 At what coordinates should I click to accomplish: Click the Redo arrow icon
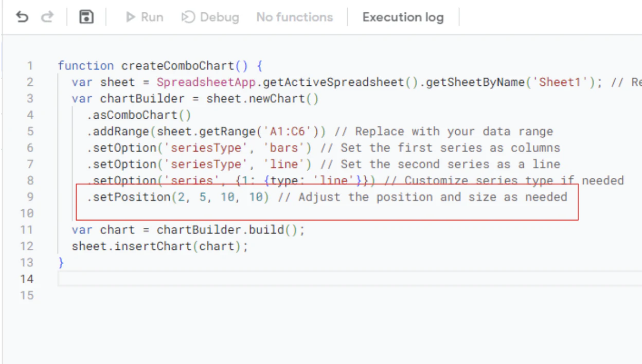pos(47,17)
